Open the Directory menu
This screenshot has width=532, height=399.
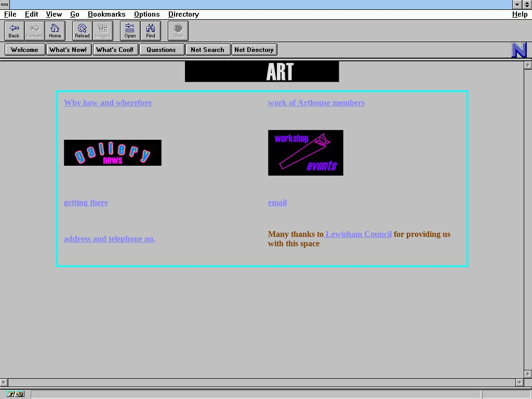point(183,14)
